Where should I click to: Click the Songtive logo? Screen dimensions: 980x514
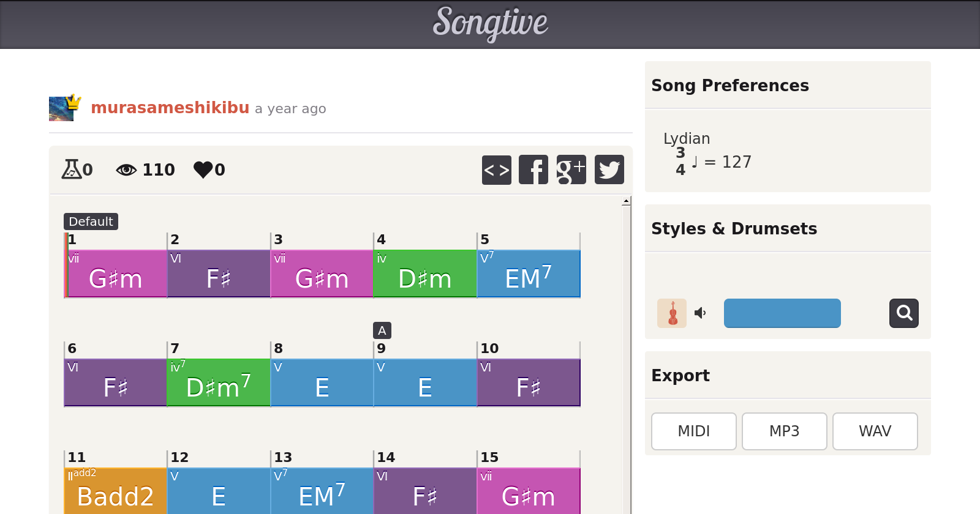click(x=490, y=23)
